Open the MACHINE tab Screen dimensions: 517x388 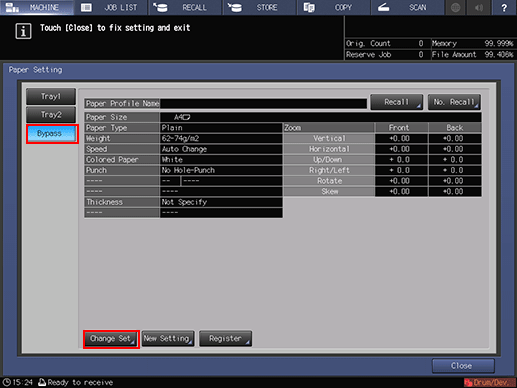37,7
